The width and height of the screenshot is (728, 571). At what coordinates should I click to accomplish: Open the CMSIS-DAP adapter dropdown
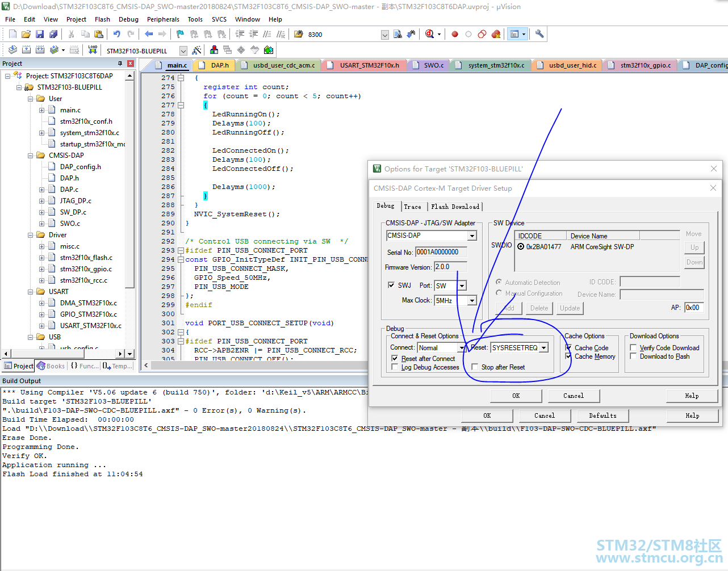472,236
